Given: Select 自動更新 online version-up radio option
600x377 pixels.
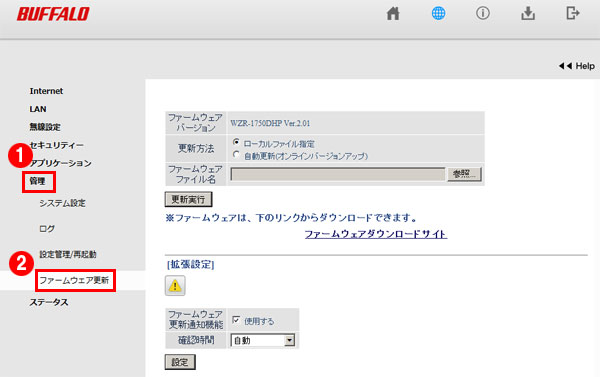Looking at the screenshot, I should pos(236,154).
